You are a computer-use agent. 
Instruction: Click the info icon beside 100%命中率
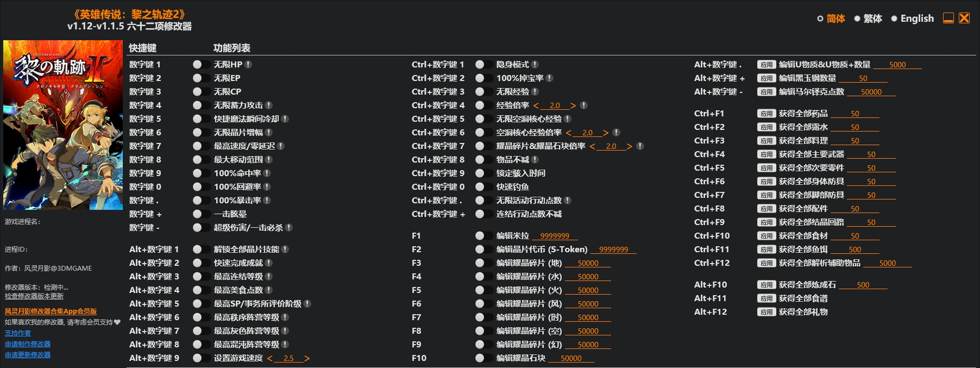click(x=267, y=173)
